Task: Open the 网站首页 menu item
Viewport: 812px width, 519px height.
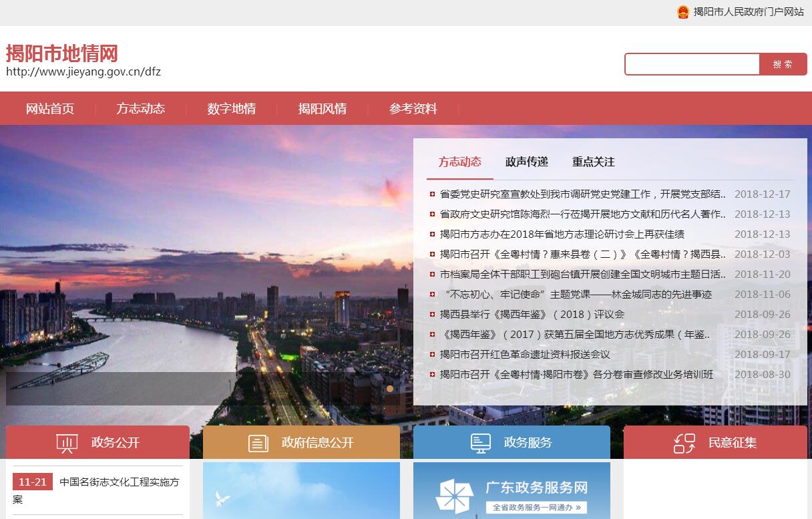Action: pyautogui.click(x=50, y=109)
